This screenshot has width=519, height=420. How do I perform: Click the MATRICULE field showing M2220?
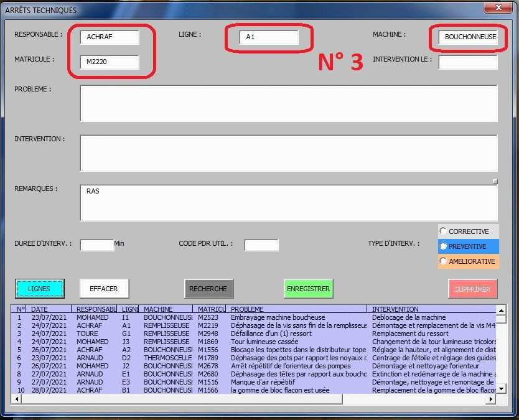(110, 62)
